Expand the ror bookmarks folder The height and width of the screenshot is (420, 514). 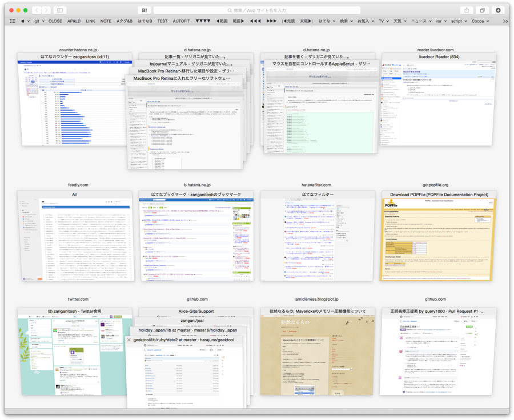441,21
